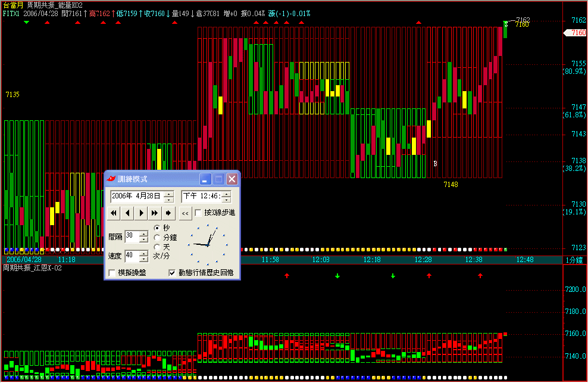The width and height of the screenshot is (588, 383).
Task: Minimize the 訓練模式 dialog window
Action: (x=205, y=179)
